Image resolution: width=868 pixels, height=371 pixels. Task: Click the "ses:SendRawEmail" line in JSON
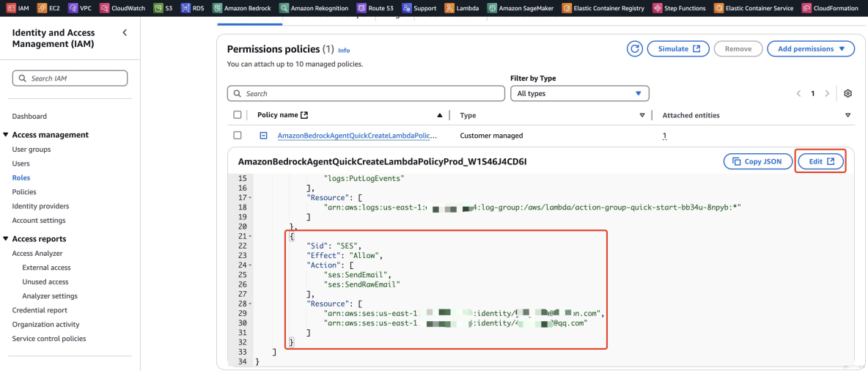click(362, 284)
